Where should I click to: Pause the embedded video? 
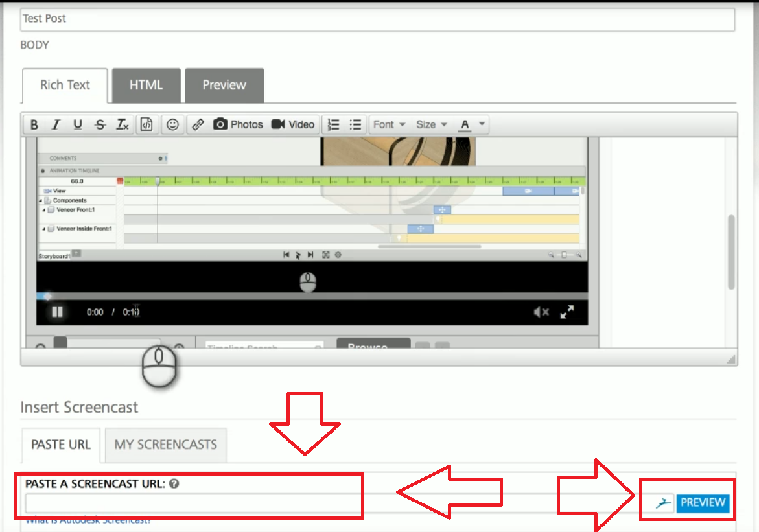coord(57,312)
